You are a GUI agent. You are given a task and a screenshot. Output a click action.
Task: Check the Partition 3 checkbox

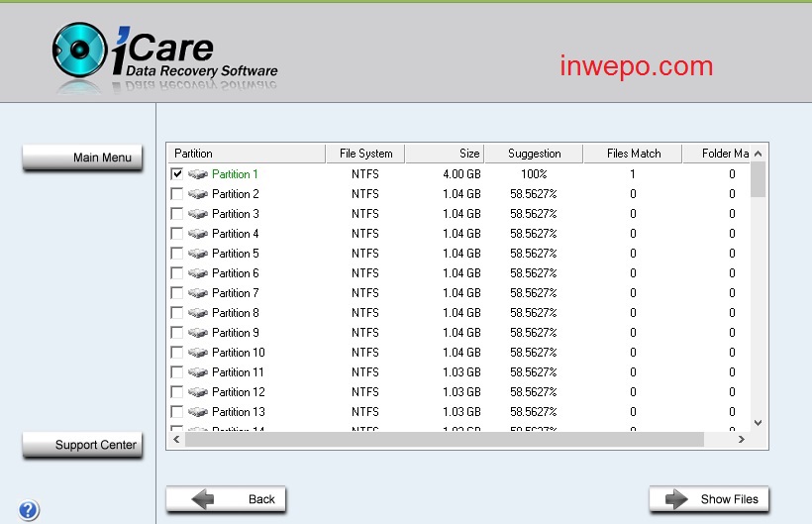click(x=176, y=214)
